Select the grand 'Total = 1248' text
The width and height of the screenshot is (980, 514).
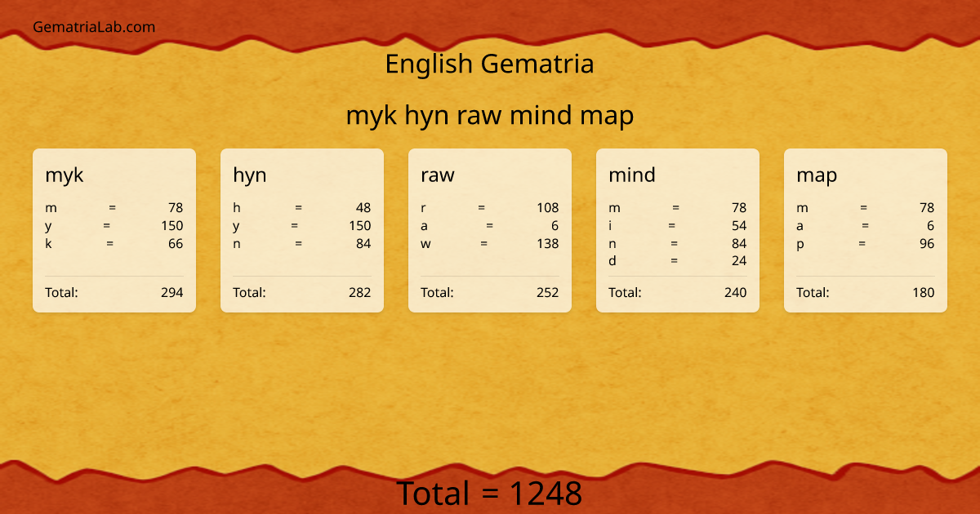coord(490,494)
